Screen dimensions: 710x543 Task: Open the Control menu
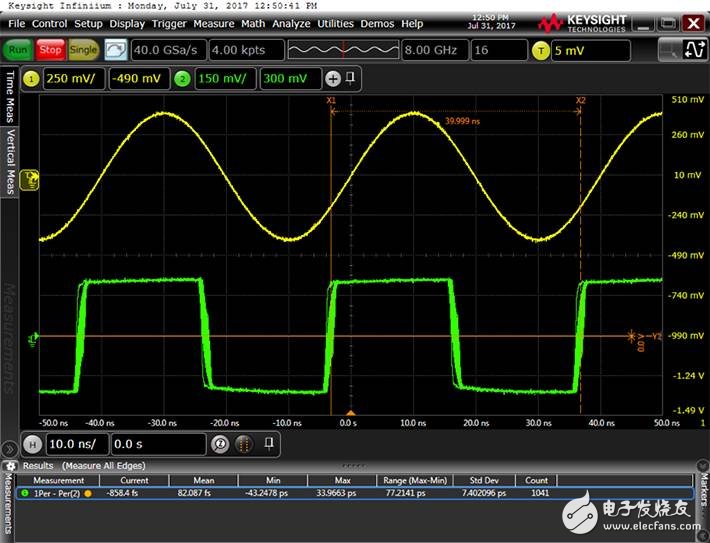coord(49,24)
